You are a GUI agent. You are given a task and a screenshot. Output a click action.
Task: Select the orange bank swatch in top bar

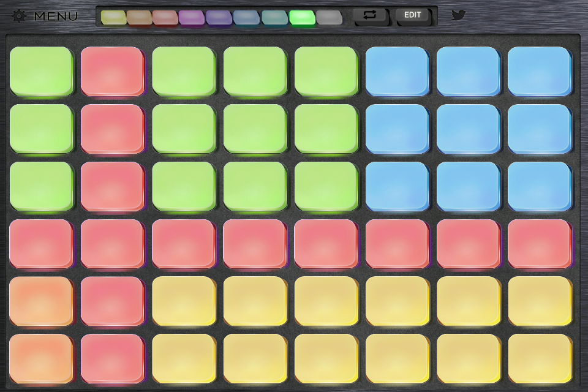140,18
